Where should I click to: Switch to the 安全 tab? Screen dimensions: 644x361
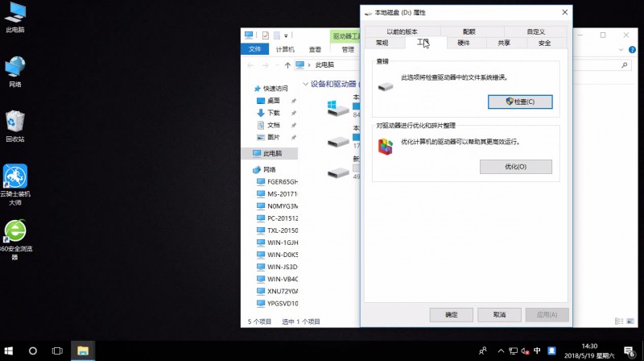click(x=545, y=43)
